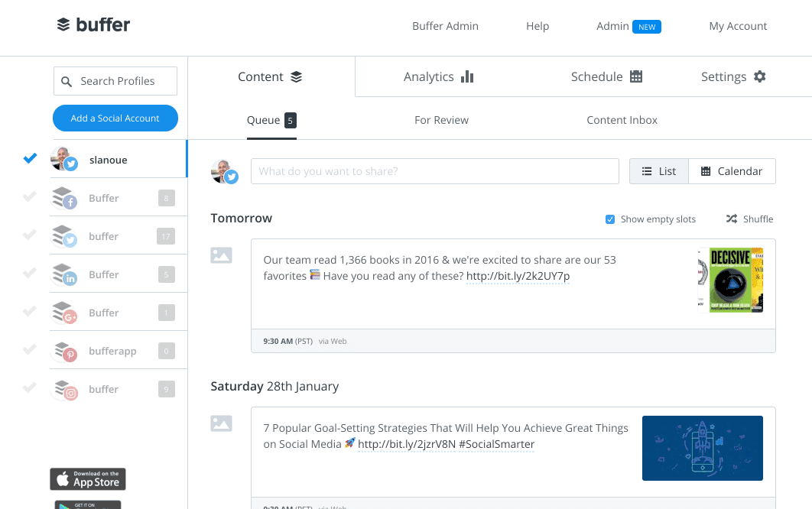812x509 pixels.
Task: Click the Buffer logo
Action: point(93,24)
